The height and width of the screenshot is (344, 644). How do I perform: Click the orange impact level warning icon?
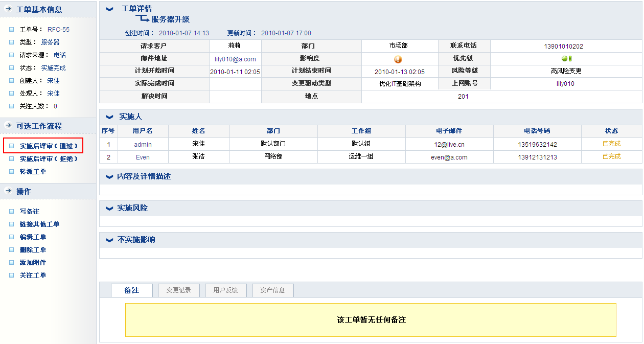point(398,59)
